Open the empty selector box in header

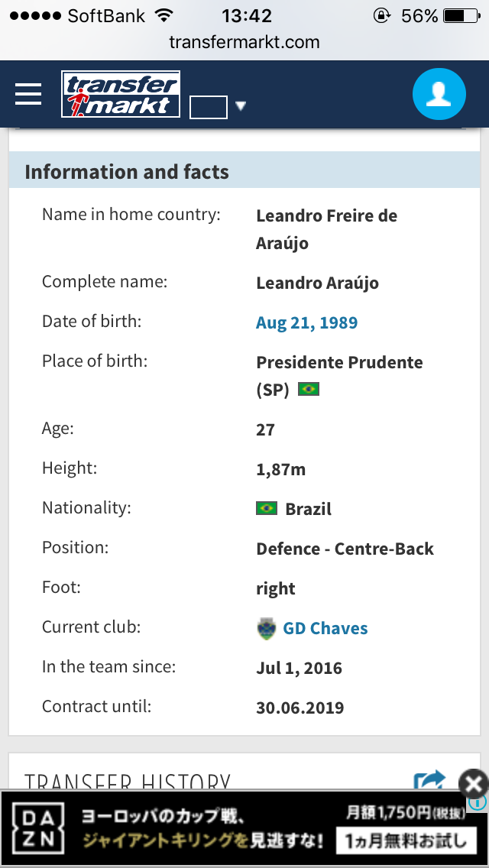(x=208, y=107)
